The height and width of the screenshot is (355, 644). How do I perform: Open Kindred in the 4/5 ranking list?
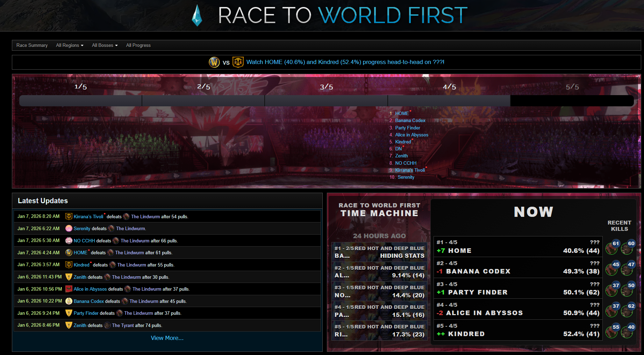pos(403,142)
